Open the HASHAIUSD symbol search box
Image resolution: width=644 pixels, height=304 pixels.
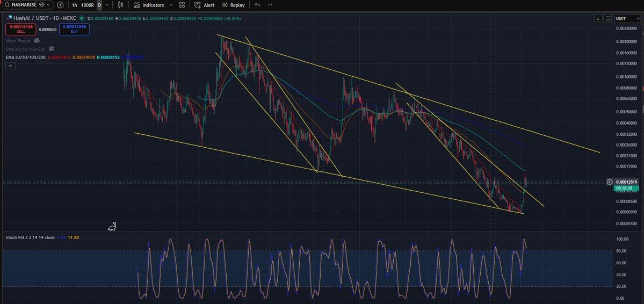pos(19,5)
